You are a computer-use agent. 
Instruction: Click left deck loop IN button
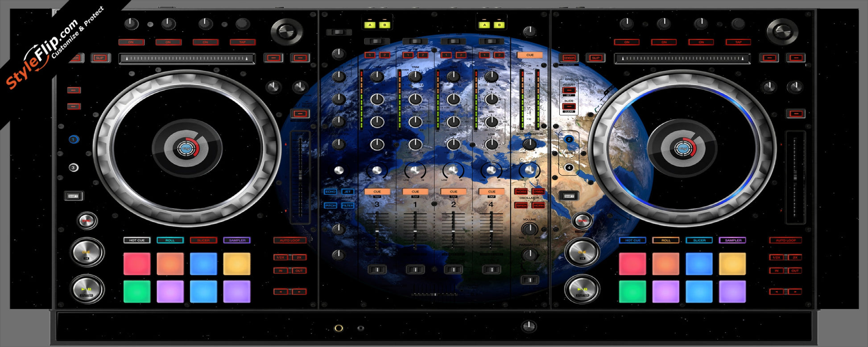(281, 271)
